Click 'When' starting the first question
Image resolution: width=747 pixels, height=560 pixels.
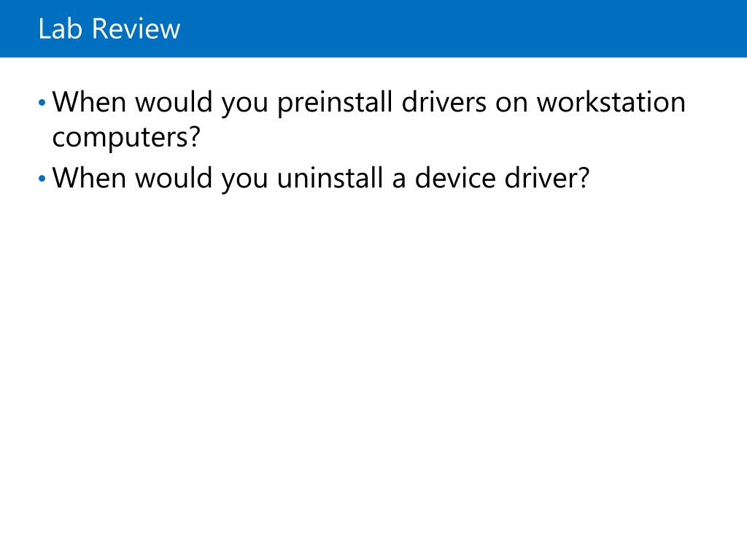click(x=89, y=102)
